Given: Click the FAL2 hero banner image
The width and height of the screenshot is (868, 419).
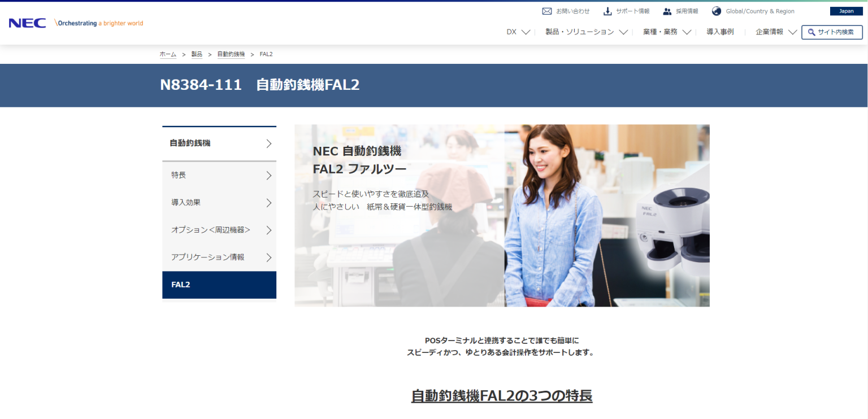Looking at the screenshot, I should pyautogui.click(x=502, y=215).
